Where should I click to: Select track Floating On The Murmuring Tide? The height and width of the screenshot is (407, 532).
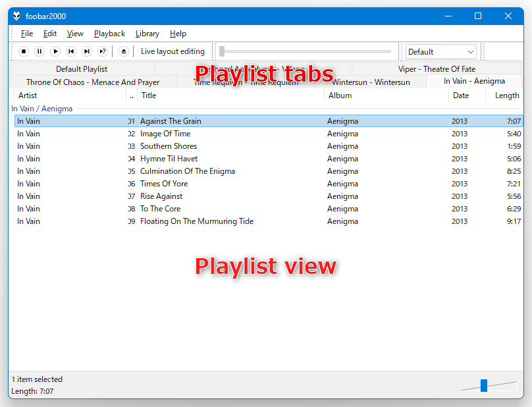(269, 221)
